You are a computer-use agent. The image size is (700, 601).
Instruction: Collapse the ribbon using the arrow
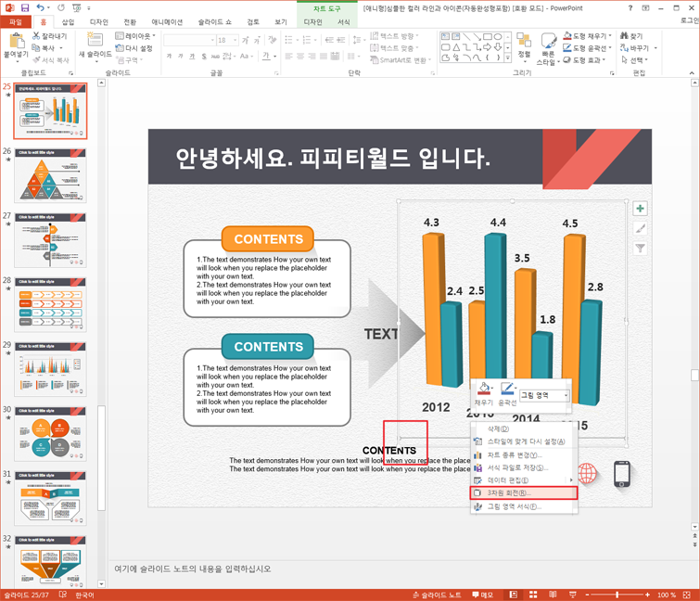692,72
